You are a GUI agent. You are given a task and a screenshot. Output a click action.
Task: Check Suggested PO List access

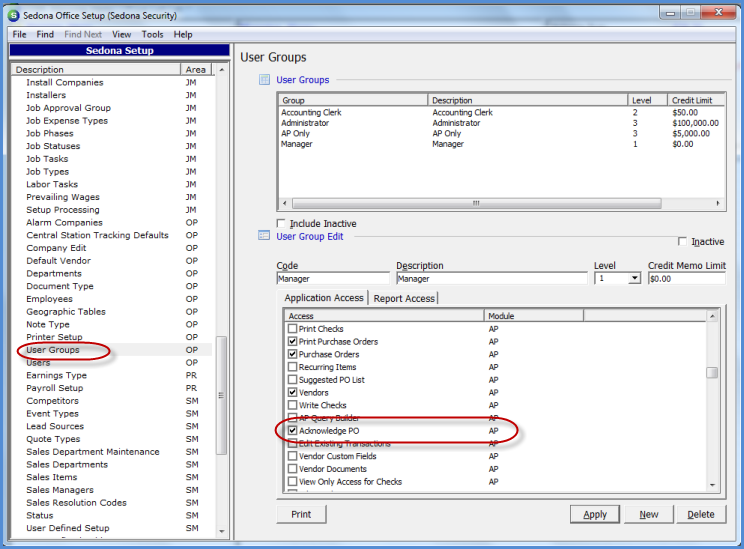coord(293,380)
